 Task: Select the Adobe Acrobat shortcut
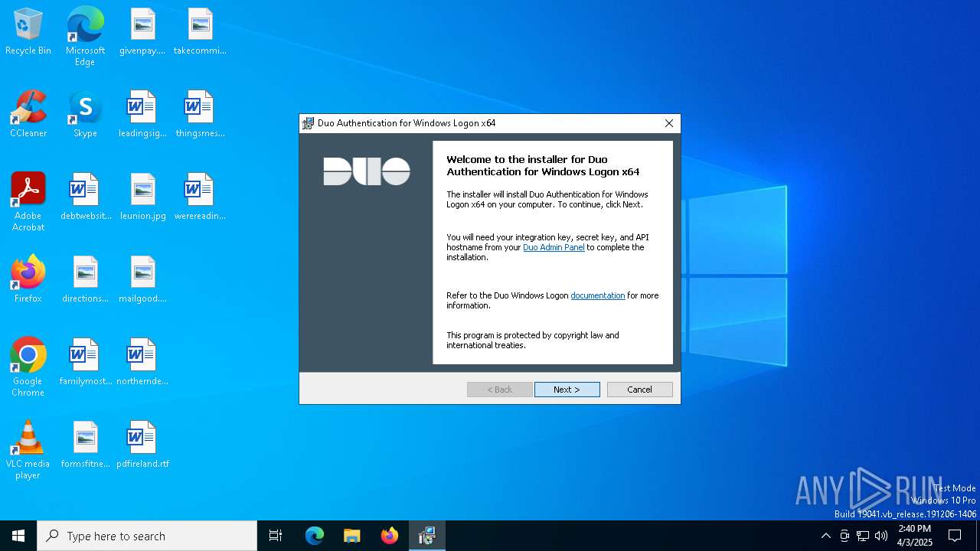click(28, 202)
